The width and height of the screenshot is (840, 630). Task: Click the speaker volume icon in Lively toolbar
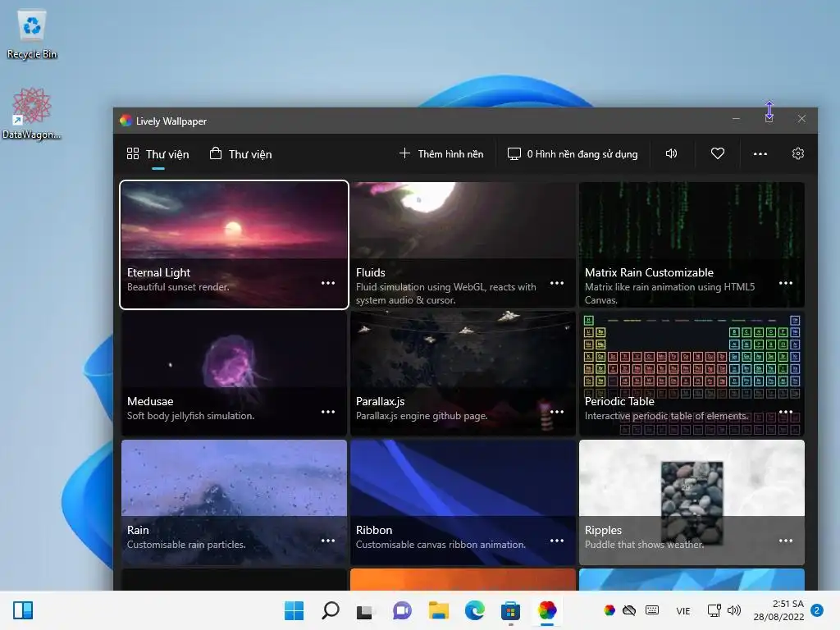[x=671, y=153]
